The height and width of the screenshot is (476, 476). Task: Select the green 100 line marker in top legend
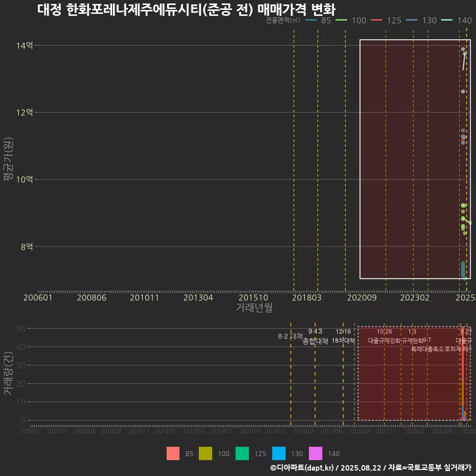341,20
